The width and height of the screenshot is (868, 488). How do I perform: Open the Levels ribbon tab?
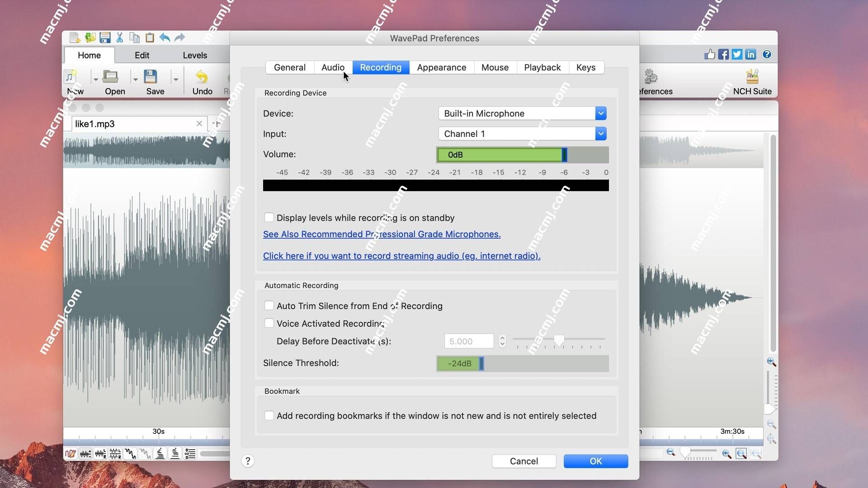(x=195, y=55)
